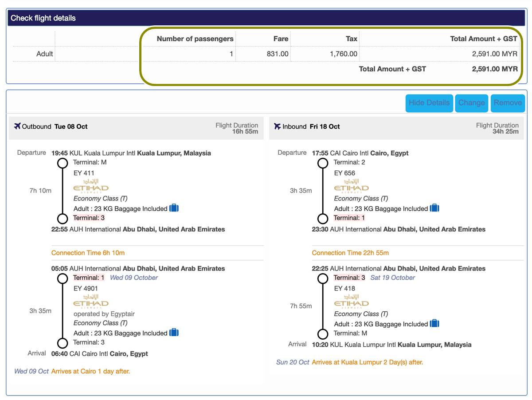Select Outbound date Tue 08 Oct
This screenshot has width=532, height=400.
click(x=71, y=126)
